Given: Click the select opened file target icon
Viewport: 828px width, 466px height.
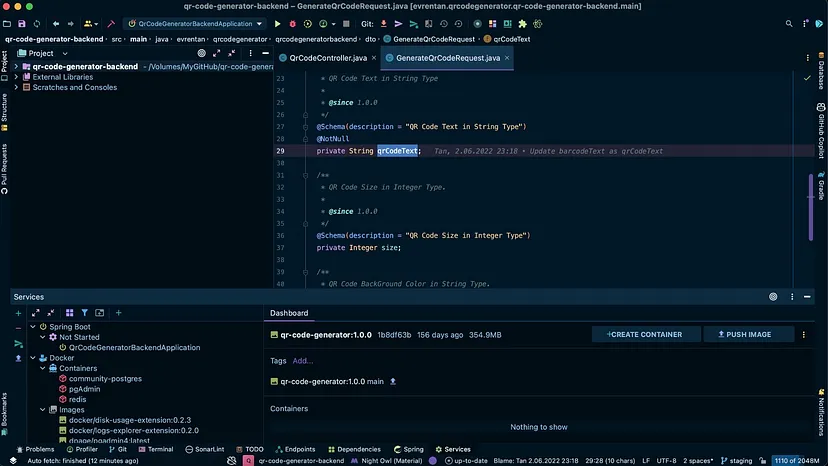Looking at the screenshot, I should coord(201,53).
